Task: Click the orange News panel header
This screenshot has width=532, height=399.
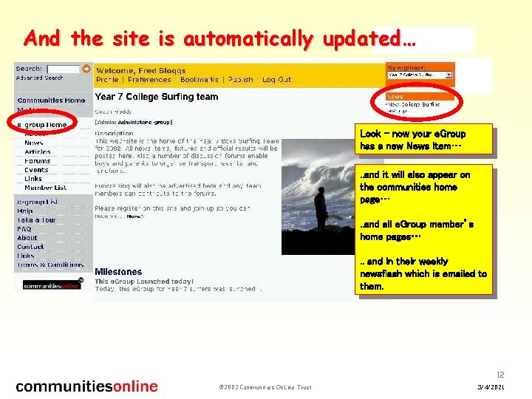Action: pos(420,97)
